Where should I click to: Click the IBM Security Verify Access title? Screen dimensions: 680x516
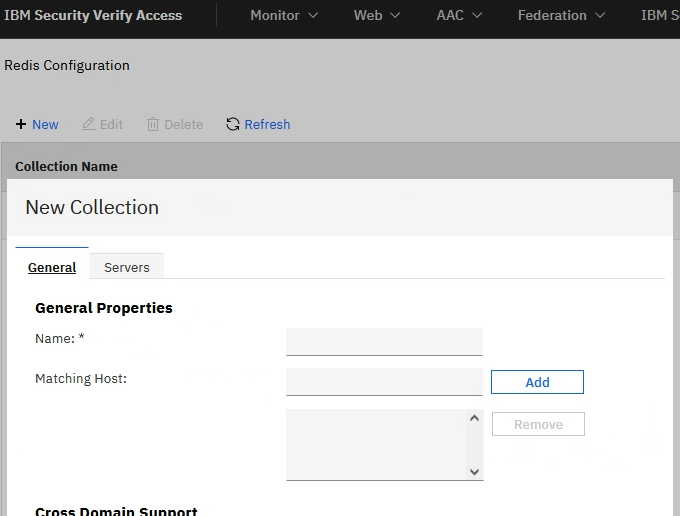click(93, 16)
